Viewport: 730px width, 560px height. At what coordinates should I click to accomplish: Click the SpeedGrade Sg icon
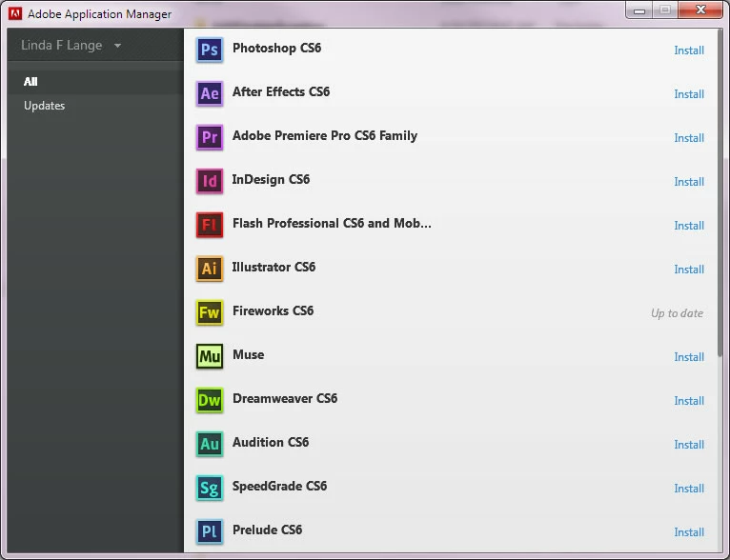click(210, 488)
